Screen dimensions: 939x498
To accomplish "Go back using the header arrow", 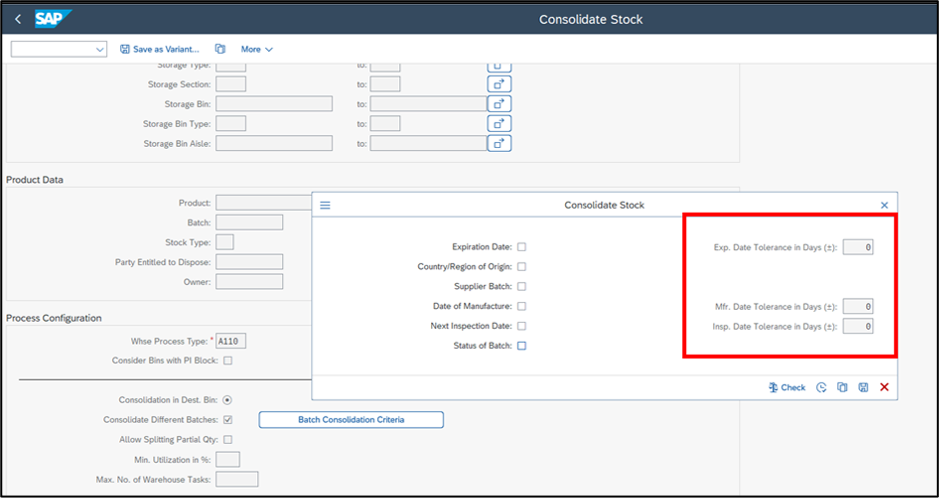I will (18, 20).
